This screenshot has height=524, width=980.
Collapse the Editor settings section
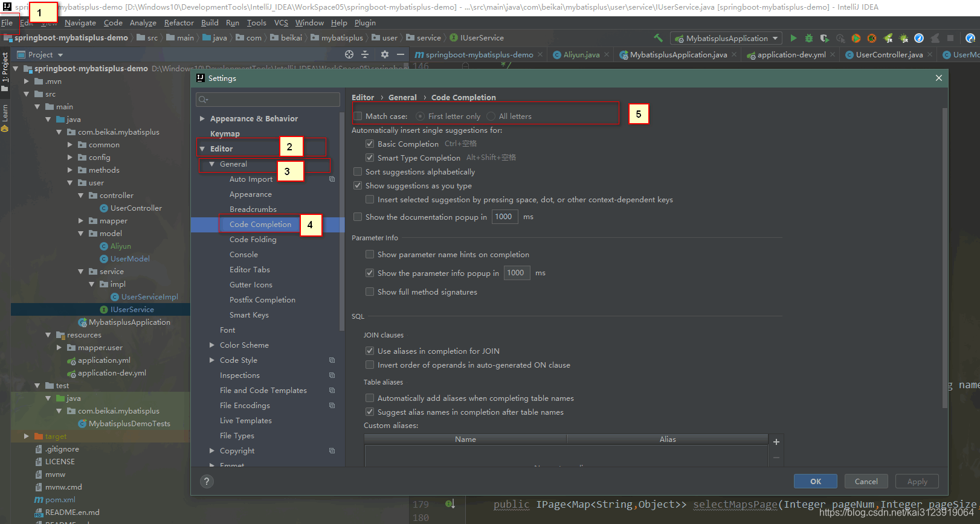click(x=202, y=149)
